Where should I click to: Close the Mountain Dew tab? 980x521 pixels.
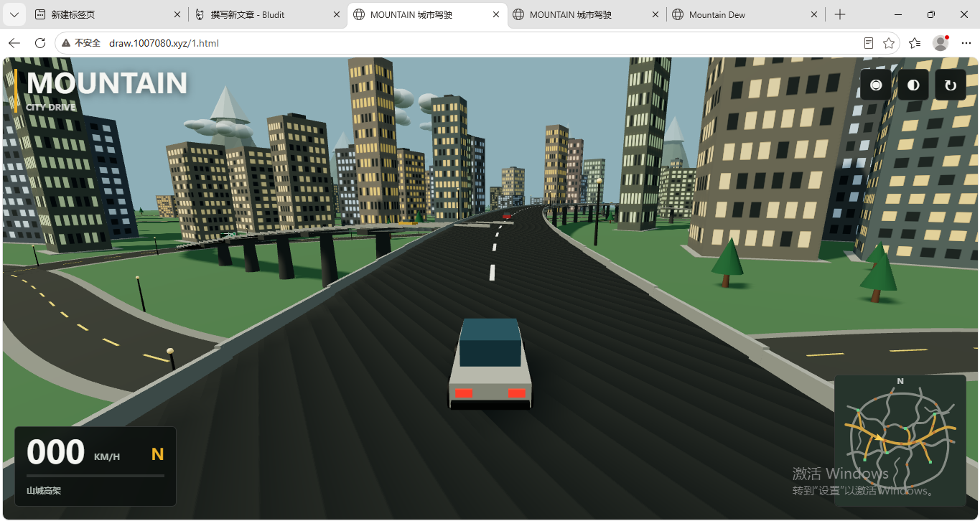[813, 14]
